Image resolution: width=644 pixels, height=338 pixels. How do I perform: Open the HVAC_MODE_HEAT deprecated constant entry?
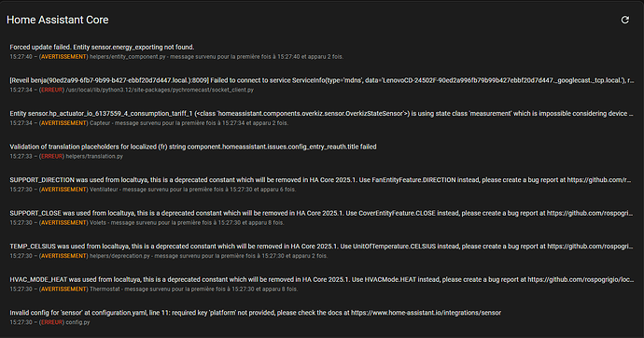tap(322, 284)
